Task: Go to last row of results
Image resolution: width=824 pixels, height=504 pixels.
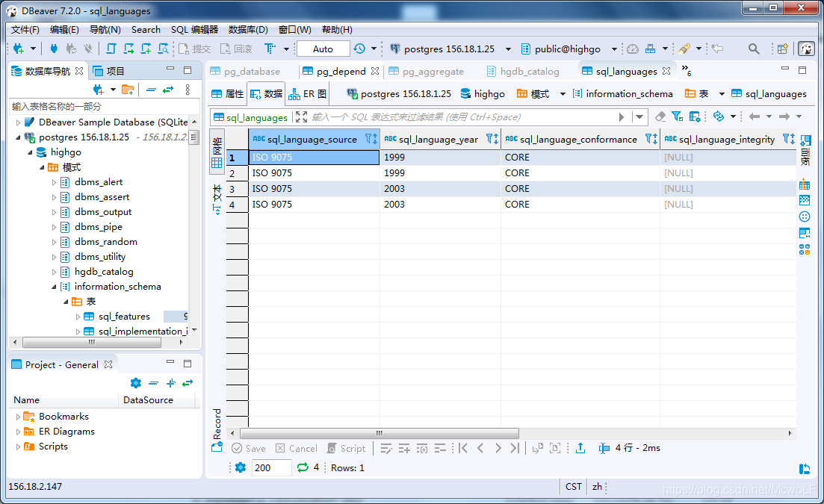Action: [515, 448]
